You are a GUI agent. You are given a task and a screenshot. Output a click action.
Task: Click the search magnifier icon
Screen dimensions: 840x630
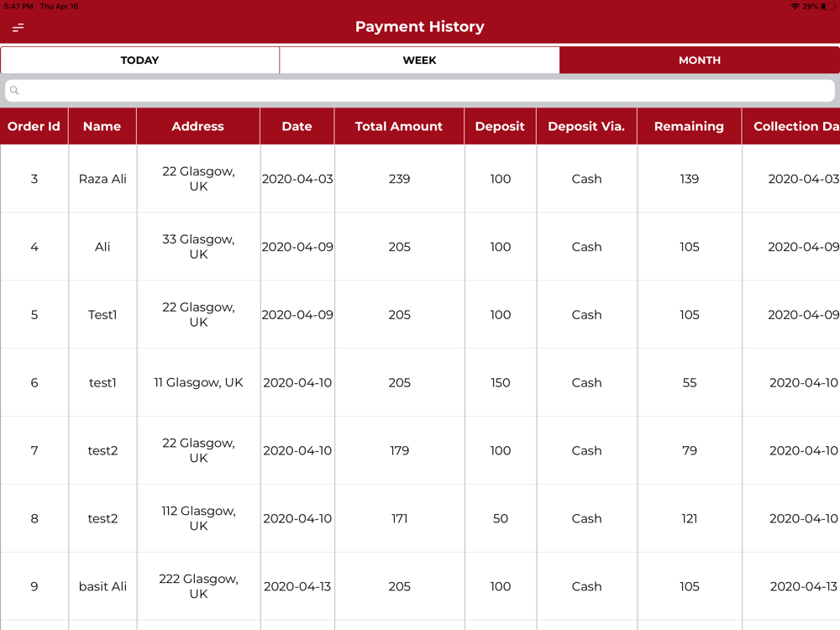(x=14, y=91)
